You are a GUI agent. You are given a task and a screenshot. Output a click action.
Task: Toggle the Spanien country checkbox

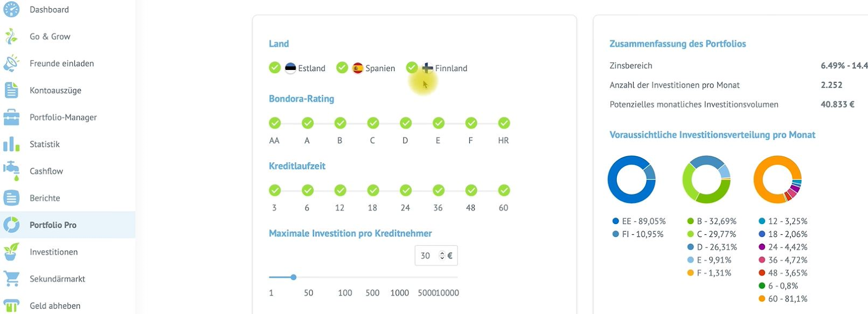click(x=342, y=68)
